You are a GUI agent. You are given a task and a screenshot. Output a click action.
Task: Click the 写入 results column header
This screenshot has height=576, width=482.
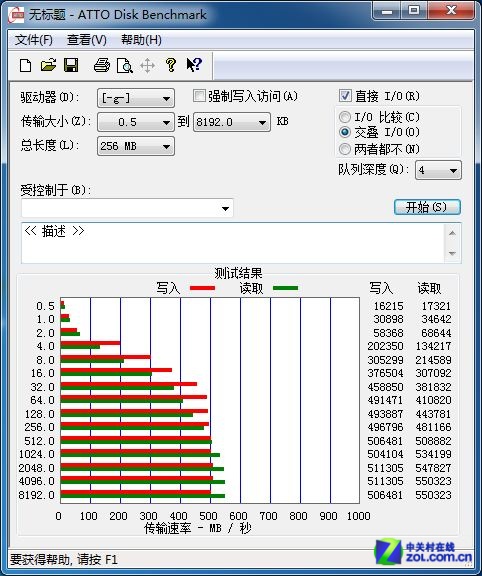point(381,288)
